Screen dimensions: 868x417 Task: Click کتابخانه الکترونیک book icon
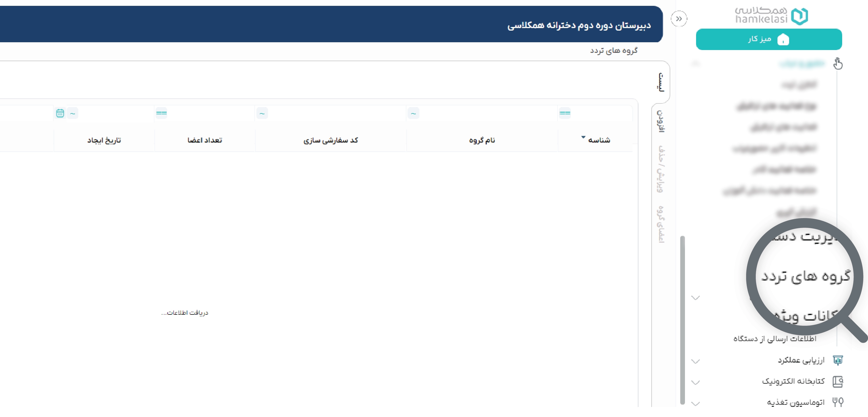pos(838,382)
